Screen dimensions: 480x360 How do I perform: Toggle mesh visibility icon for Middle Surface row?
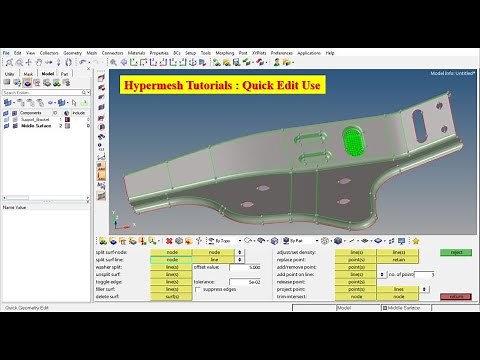[15, 126]
